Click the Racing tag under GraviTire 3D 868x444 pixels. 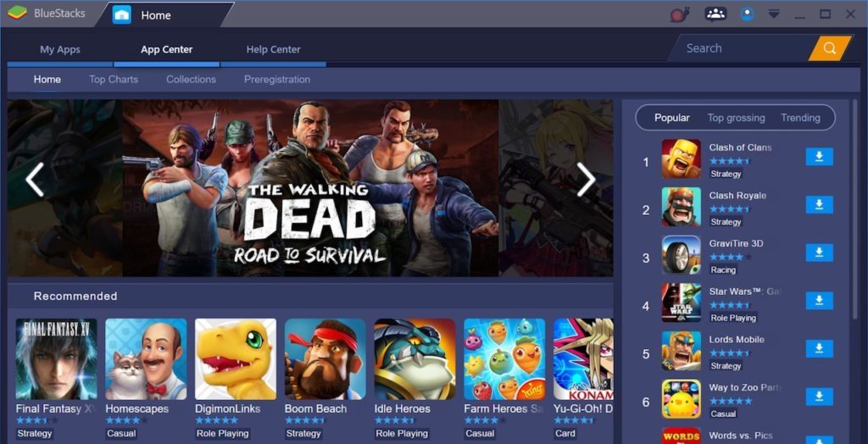click(x=723, y=270)
